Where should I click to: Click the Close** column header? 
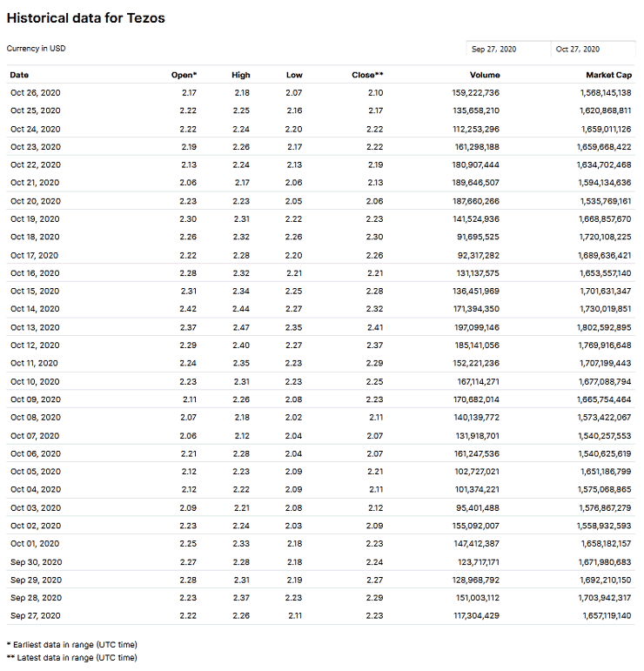click(367, 75)
